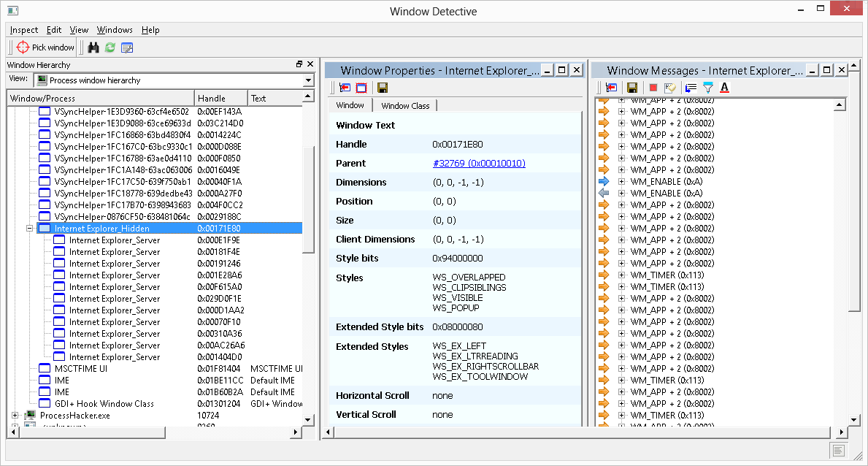Expand the ProcessHacker.exe process node
Screen dimensions: 868x466
pos(15,415)
